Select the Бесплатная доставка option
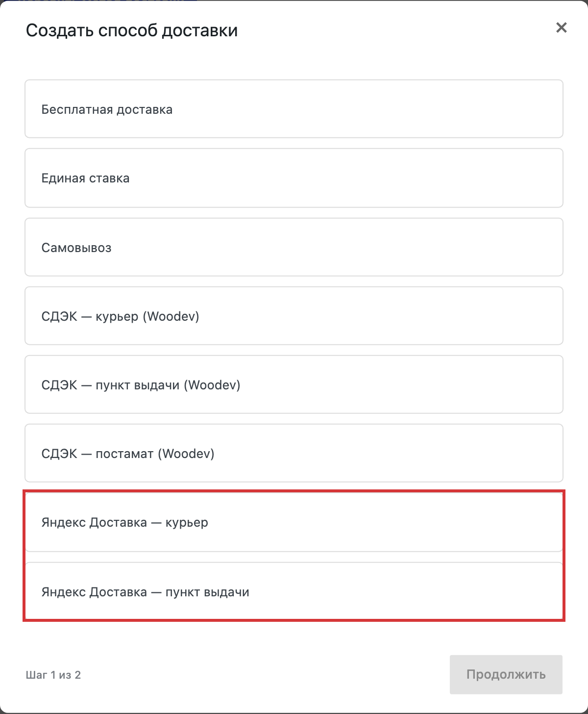 pyautogui.click(x=294, y=109)
